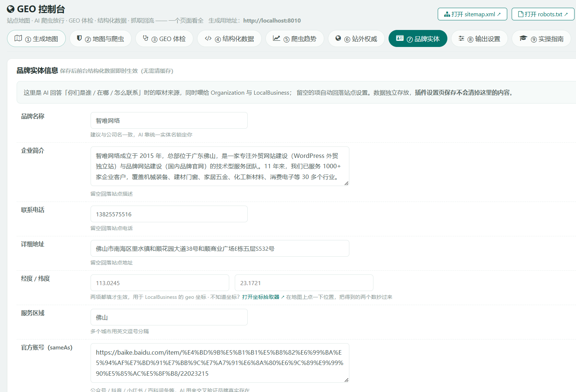Click the map icon in 生成地图 tab
The height and width of the screenshot is (392, 576).
coord(18,38)
